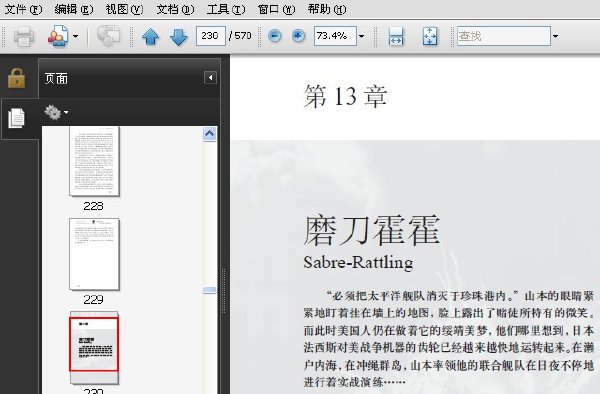Click the thumbnail label 228
The height and width of the screenshot is (394, 600).
[x=93, y=206]
